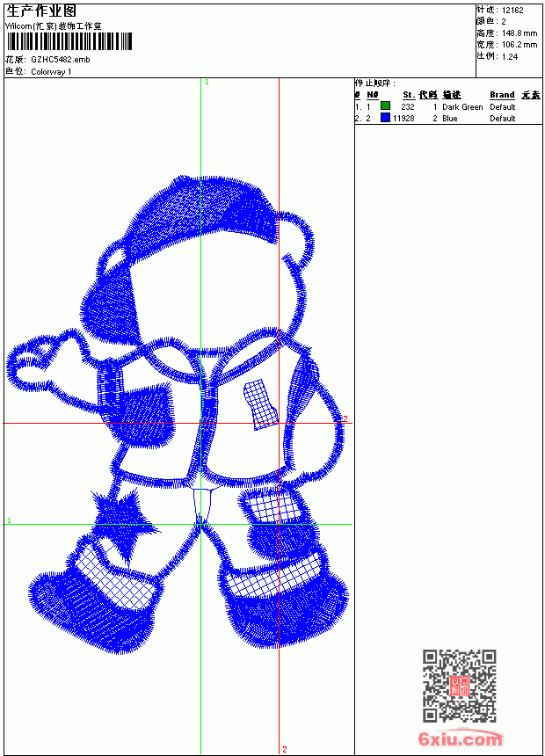
Task: Click the 元素 column header
Action: (531, 95)
